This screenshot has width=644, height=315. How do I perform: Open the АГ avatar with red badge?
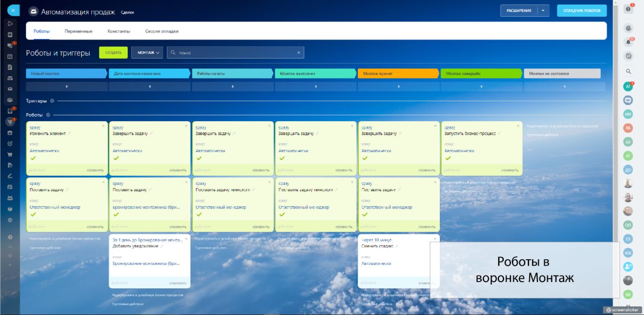pyautogui.click(x=628, y=86)
